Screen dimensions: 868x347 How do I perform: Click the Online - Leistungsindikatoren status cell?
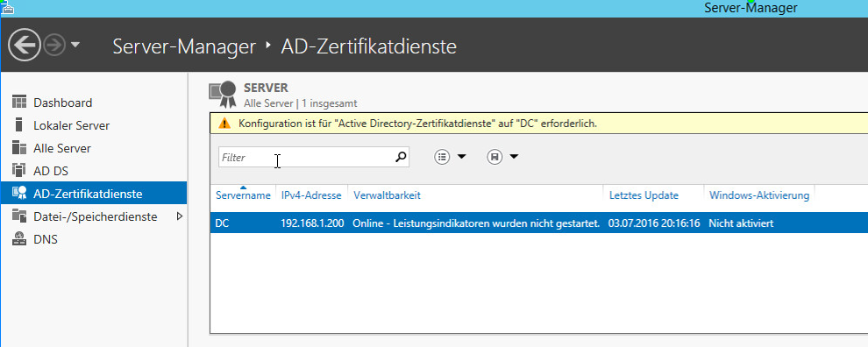476,223
